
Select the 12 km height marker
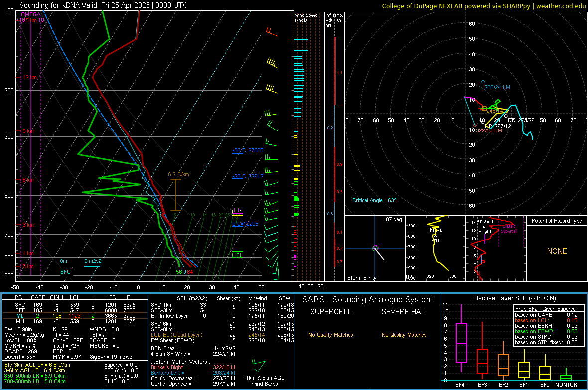coord(29,77)
